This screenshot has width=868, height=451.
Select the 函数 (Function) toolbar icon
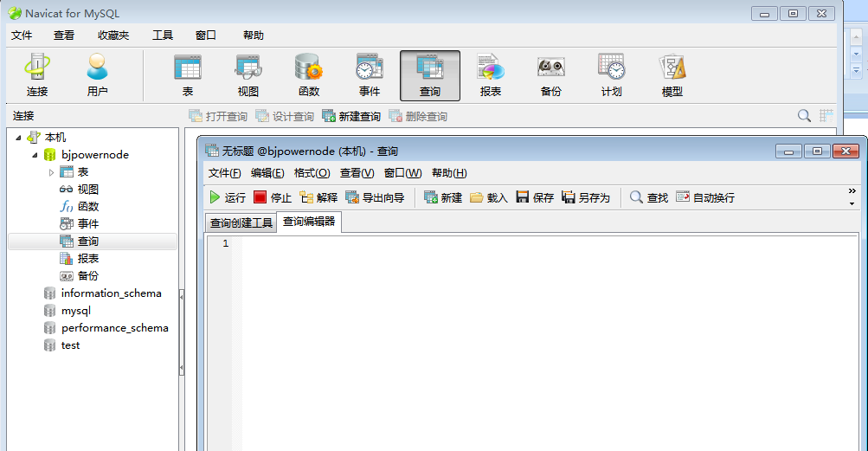(309, 75)
